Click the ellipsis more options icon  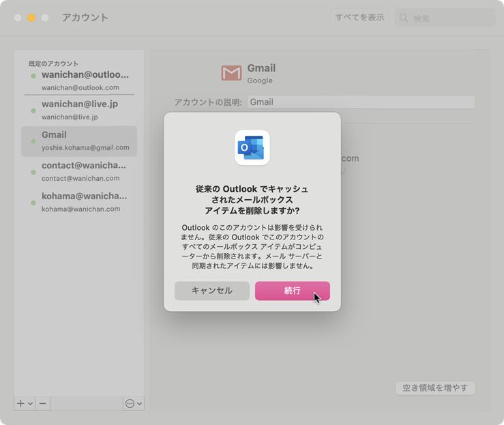(130, 403)
